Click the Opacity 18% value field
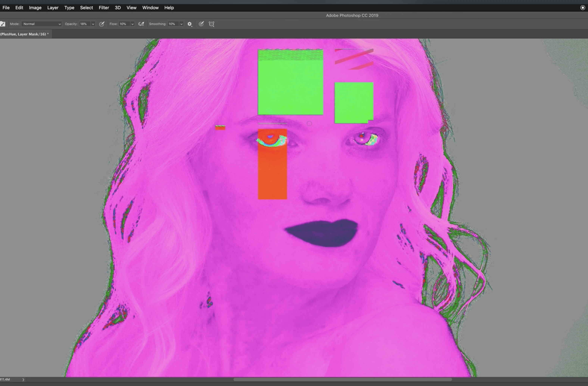Image resolution: width=588 pixels, height=386 pixels. (x=85, y=24)
